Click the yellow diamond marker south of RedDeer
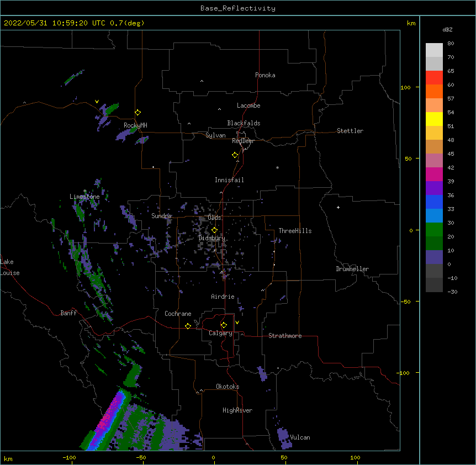This screenshot has height=465, width=476. click(235, 155)
